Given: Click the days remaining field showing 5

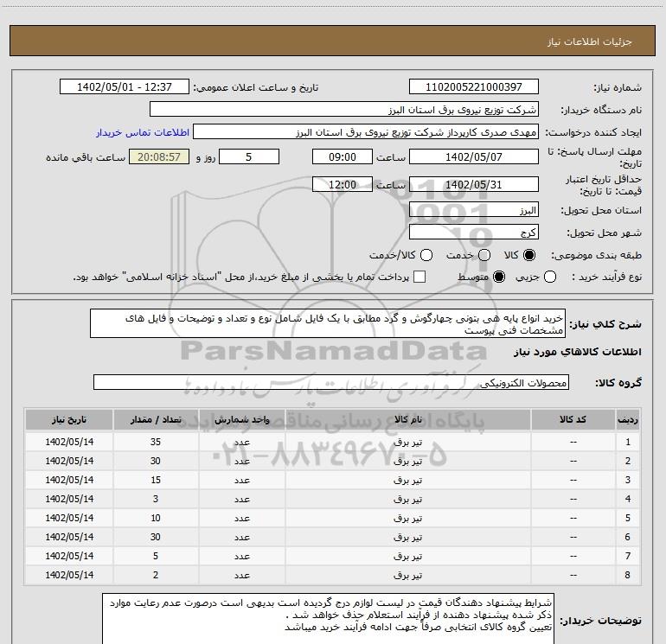Looking at the screenshot, I should pos(249,156).
